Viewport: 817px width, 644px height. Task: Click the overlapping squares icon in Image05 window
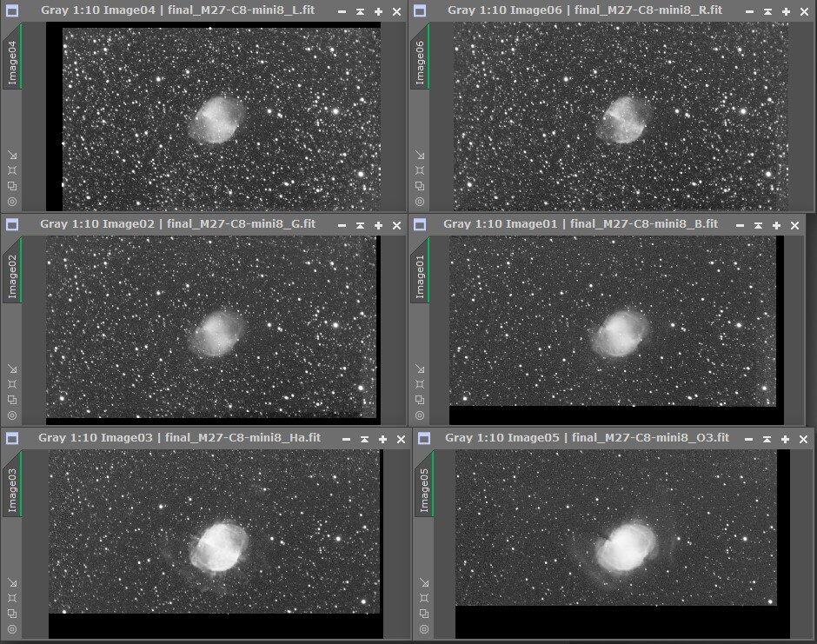coord(424,614)
